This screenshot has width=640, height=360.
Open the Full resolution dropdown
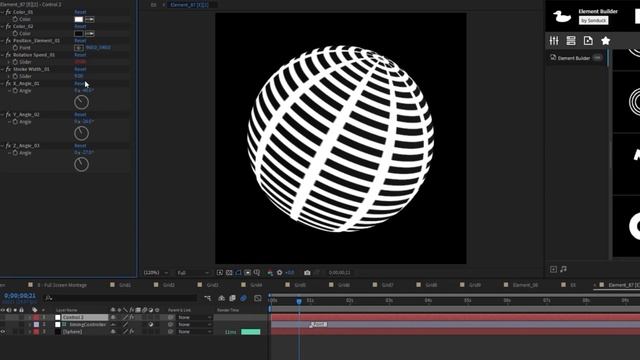coord(193,272)
